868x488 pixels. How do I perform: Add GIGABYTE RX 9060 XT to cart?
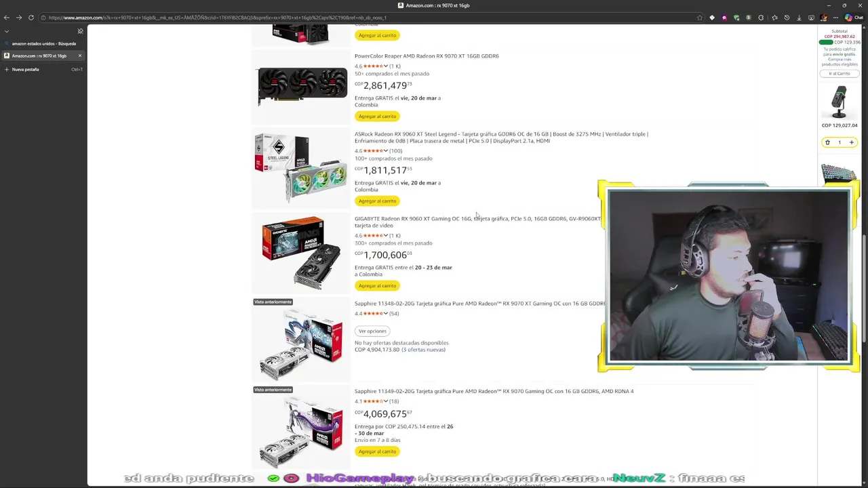click(x=377, y=285)
